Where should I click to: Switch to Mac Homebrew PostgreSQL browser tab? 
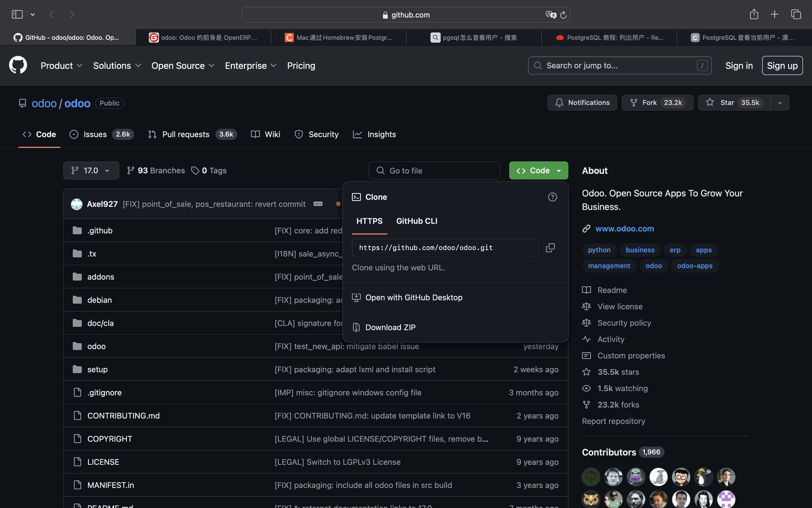pyautogui.click(x=338, y=37)
